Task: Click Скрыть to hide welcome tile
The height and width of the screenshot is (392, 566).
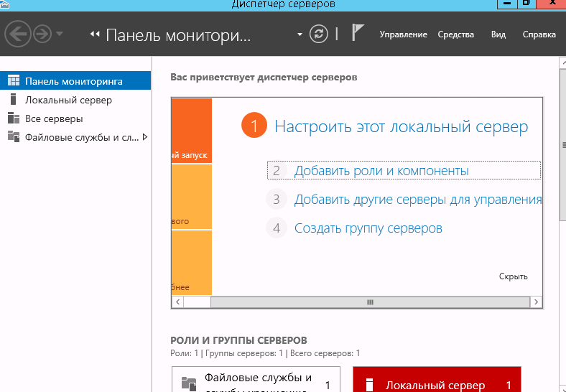Action: tap(513, 276)
